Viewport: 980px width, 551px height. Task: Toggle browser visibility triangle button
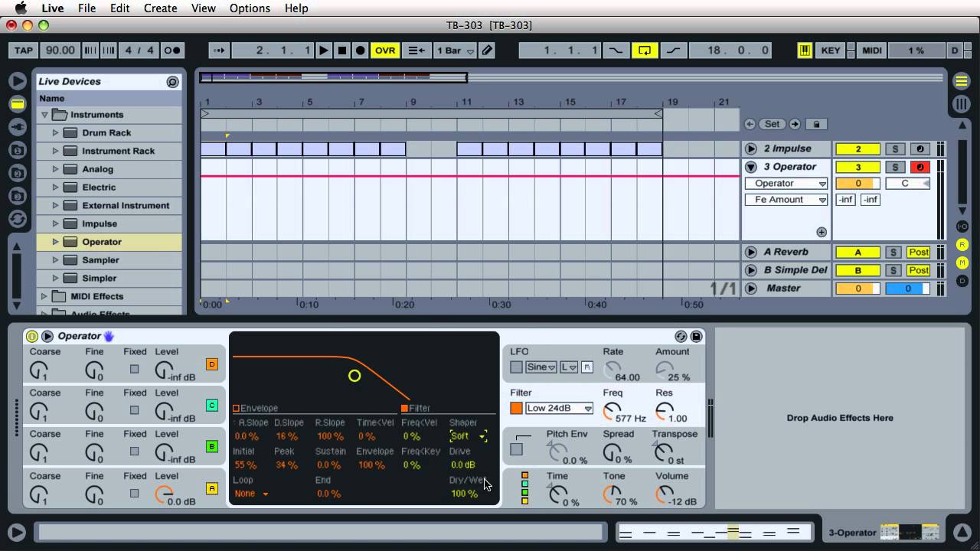(x=18, y=80)
